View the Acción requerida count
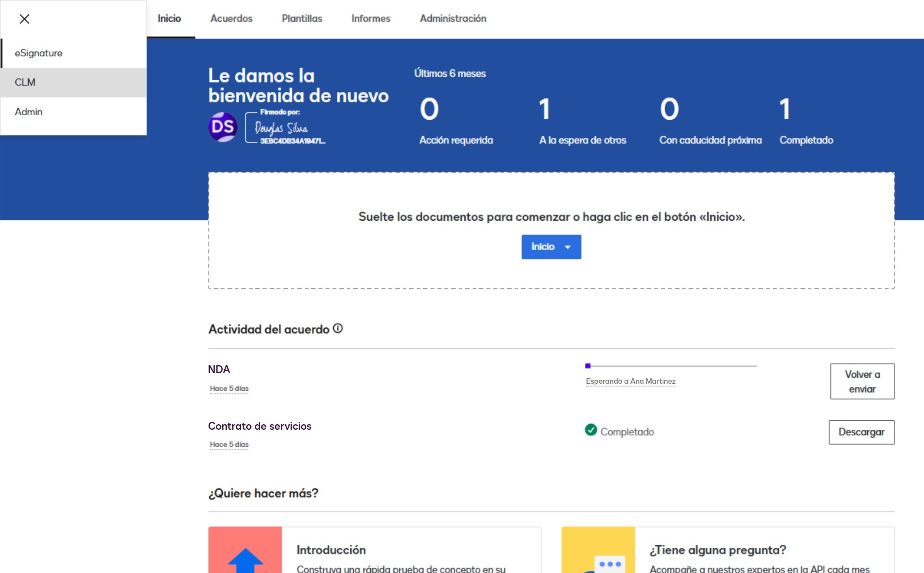Image resolution: width=924 pixels, height=573 pixels. pos(429,109)
